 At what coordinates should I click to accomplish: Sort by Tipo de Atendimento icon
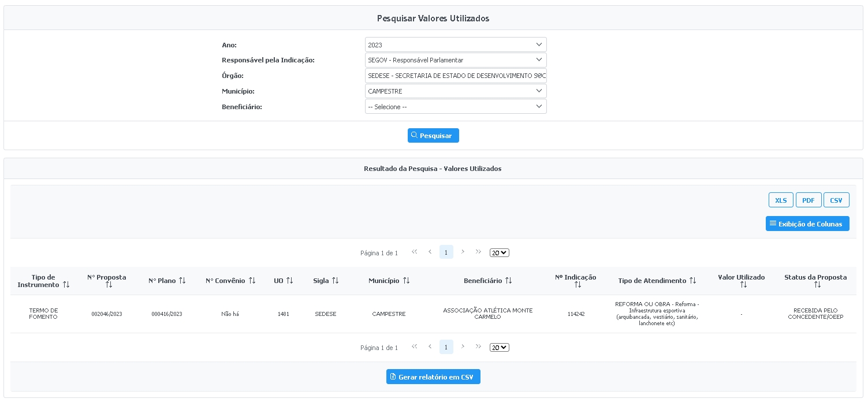click(x=692, y=281)
